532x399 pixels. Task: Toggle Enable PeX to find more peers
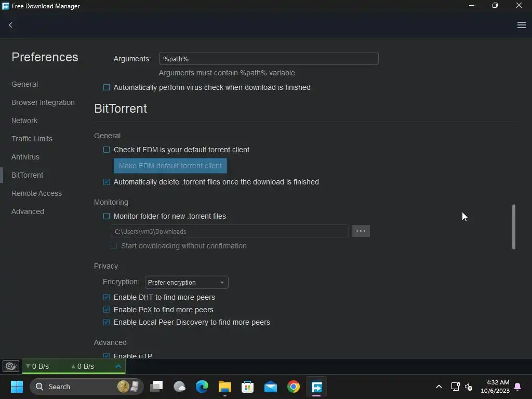click(x=107, y=310)
